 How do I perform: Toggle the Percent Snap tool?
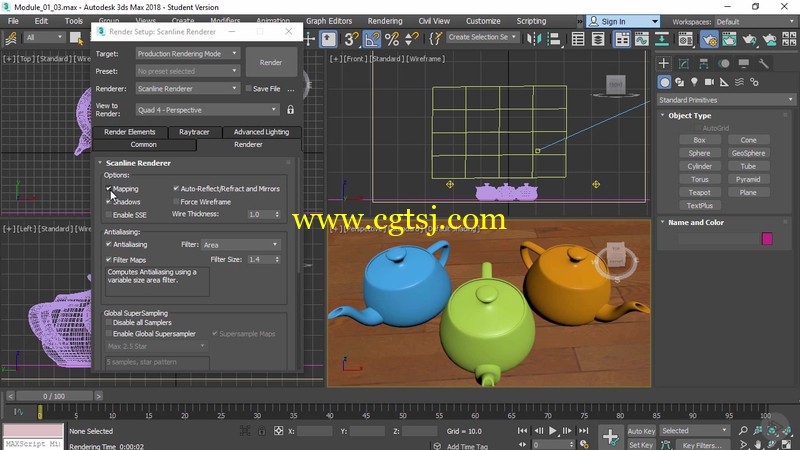(x=392, y=39)
